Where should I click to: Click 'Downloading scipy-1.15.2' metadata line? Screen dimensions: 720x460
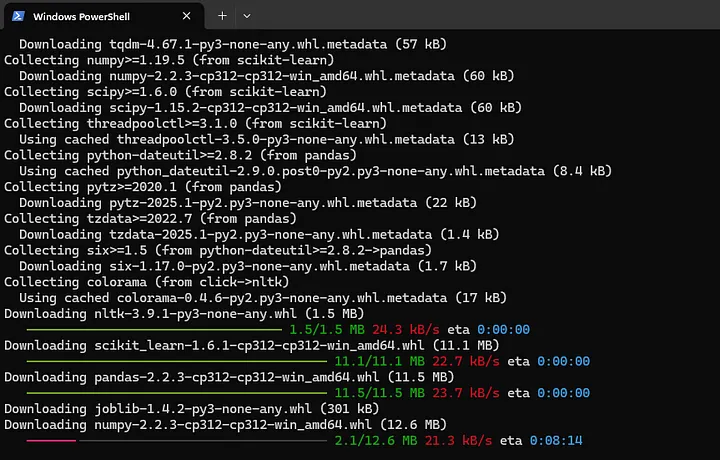pos(270,107)
